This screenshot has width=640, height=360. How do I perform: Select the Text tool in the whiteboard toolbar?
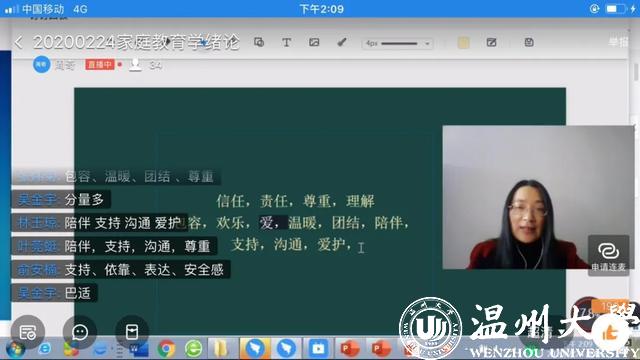[287, 42]
